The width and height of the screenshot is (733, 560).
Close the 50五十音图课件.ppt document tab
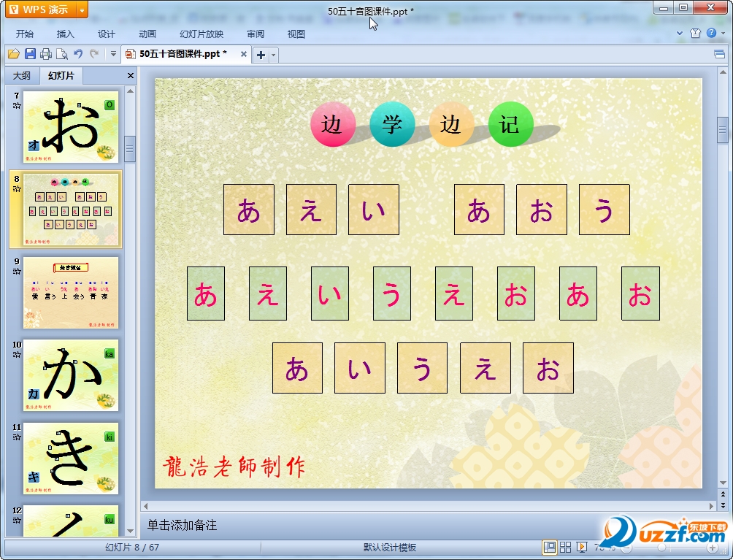[243, 54]
